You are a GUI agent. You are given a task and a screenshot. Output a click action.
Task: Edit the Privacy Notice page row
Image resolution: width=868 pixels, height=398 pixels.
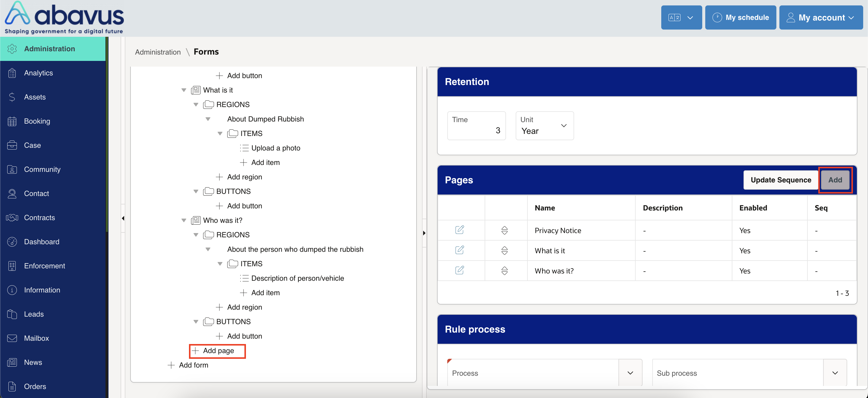pos(460,230)
